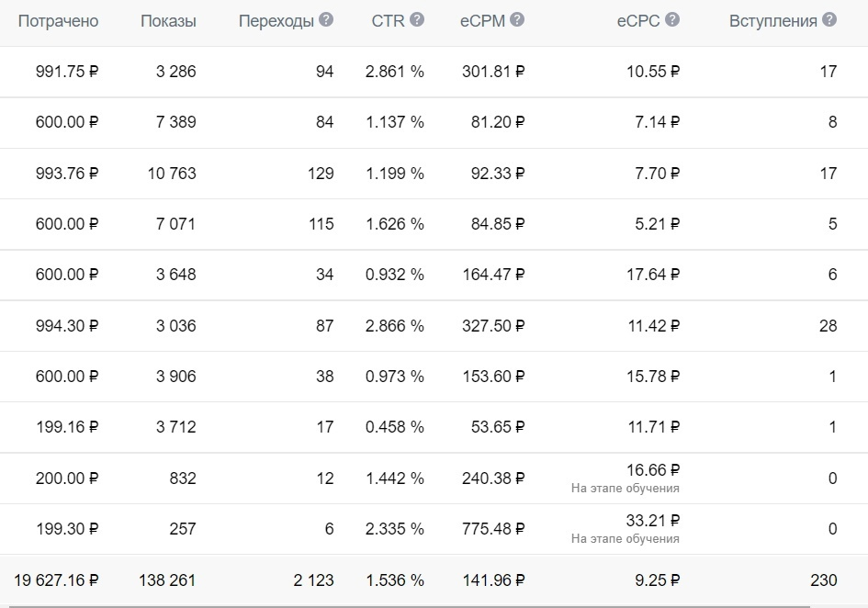Open help icon next to eCPC
This screenshot has width=868, height=608.
672,20
